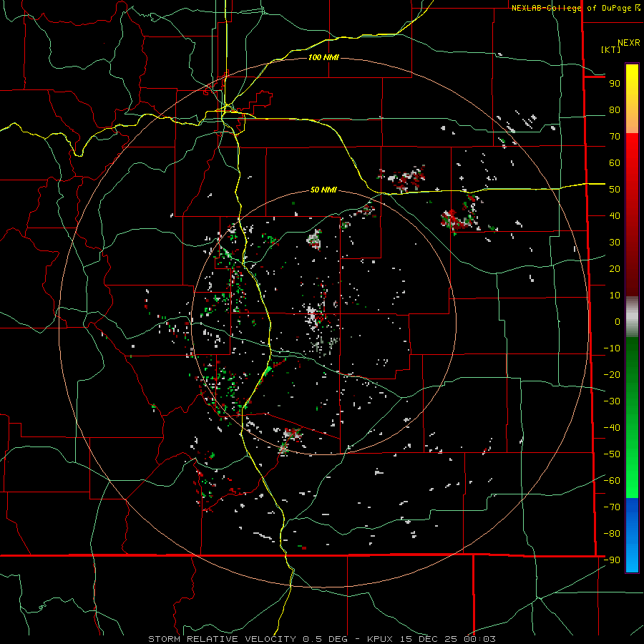Image resolution: width=644 pixels, height=644 pixels.
Task: Click the "[KT]" units label above scale
Action: (x=610, y=49)
